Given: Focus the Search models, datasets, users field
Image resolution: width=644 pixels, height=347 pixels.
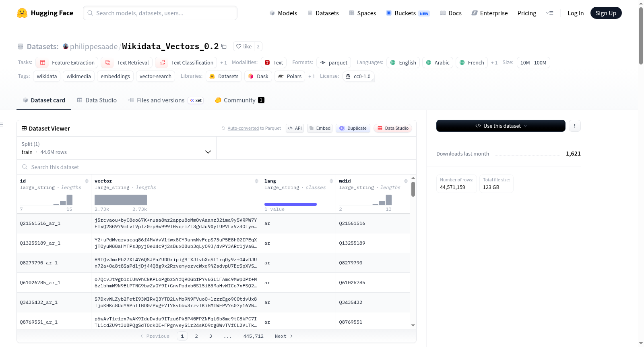Looking at the screenshot, I should click(x=160, y=13).
